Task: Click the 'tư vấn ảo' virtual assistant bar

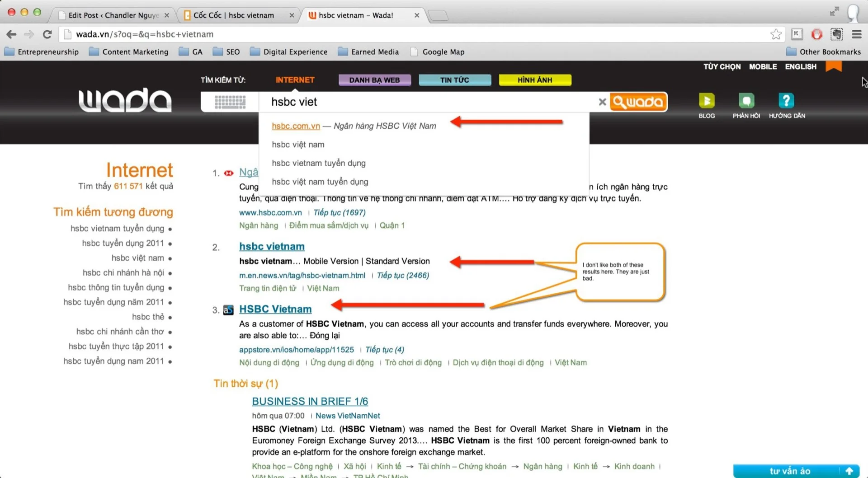Action: pyautogui.click(x=789, y=471)
